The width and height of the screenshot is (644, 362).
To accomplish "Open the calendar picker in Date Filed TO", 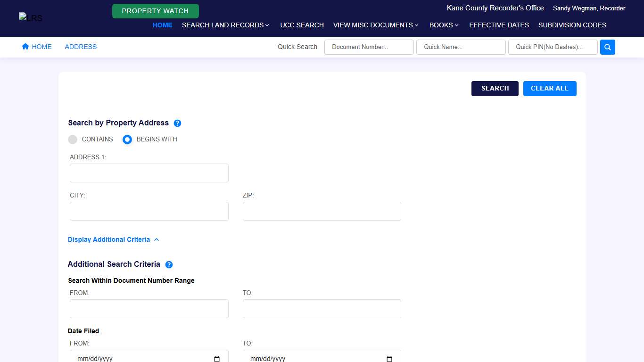I will (x=389, y=359).
